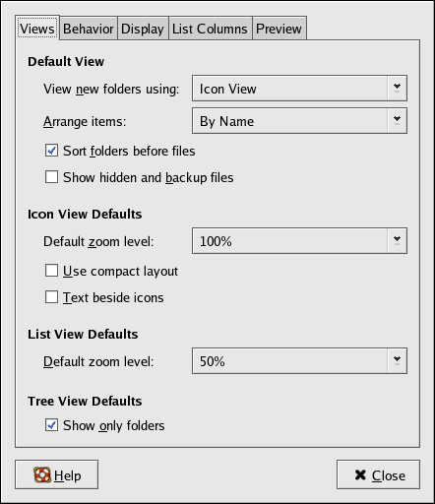
Task: Click the Help button
Action: (56, 474)
